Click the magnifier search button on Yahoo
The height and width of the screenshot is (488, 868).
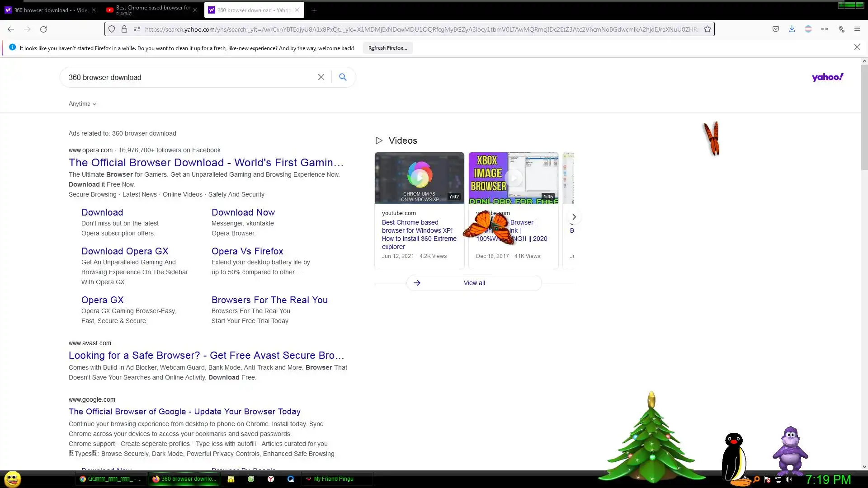click(x=343, y=77)
